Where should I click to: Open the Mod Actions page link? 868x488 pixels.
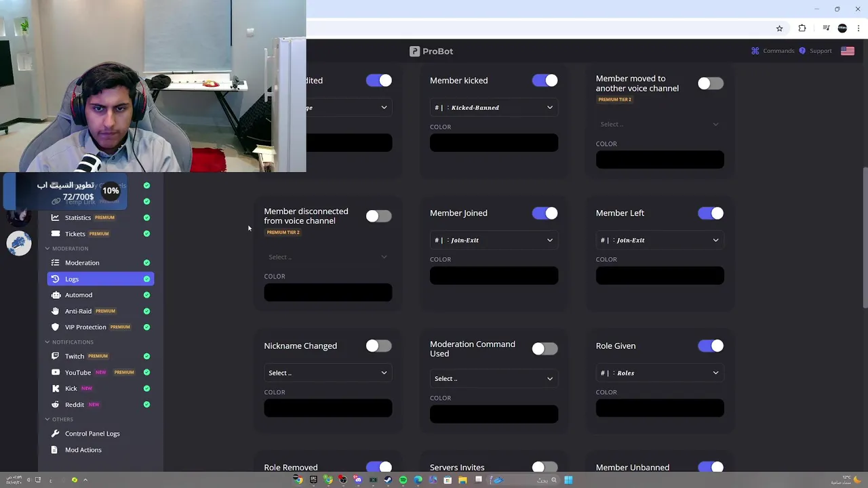(100, 450)
